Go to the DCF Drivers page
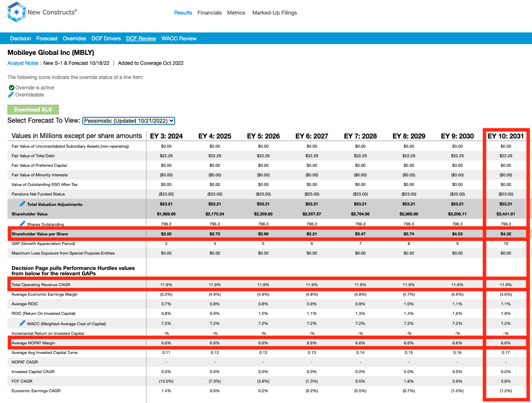 [106, 39]
